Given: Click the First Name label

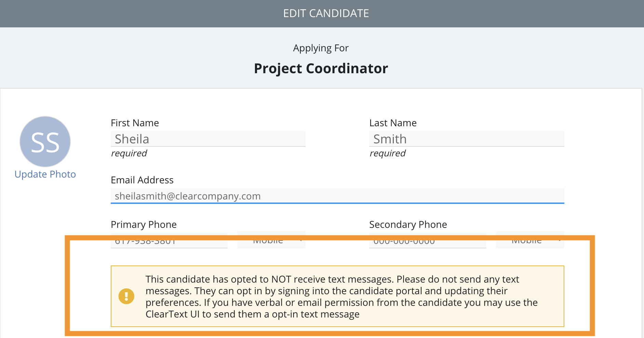Looking at the screenshot, I should pyautogui.click(x=135, y=123).
